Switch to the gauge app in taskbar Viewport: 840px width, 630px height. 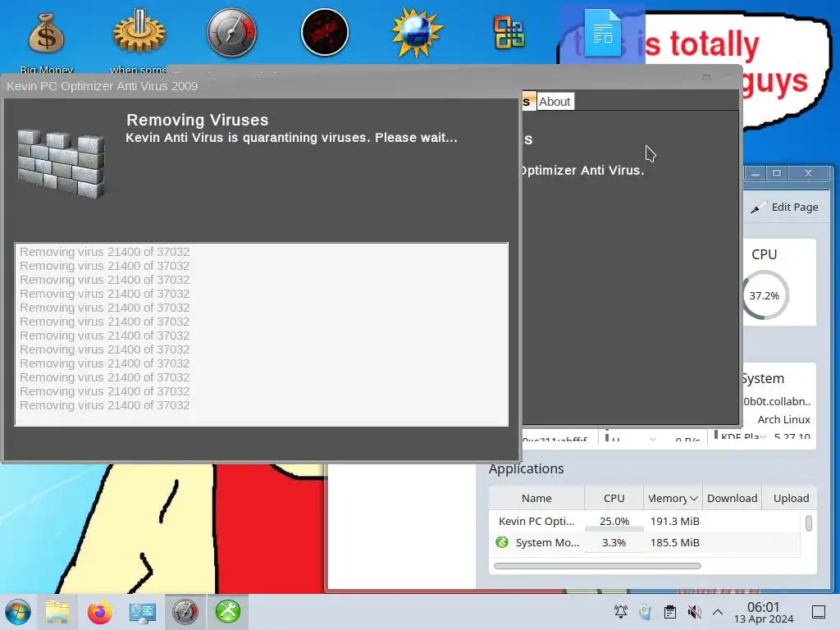coord(185,612)
